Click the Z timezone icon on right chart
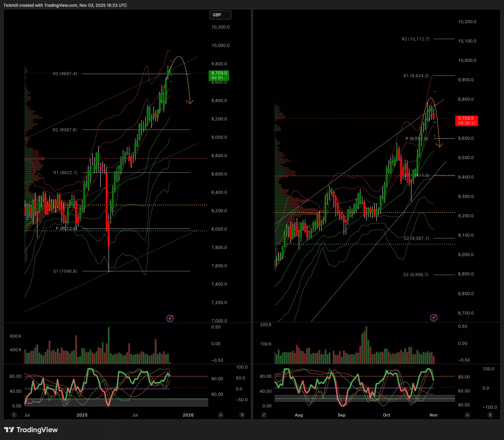 click(x=264, y=415)
